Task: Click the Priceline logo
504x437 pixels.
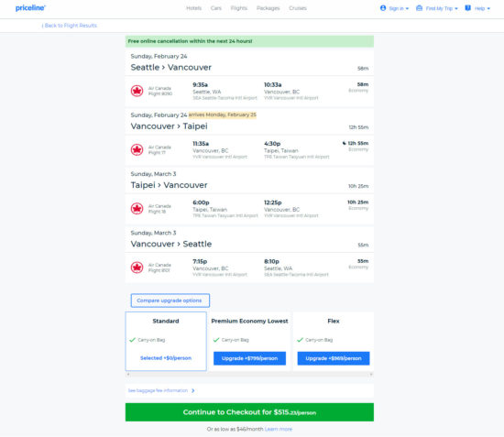Action: [30, 8]
